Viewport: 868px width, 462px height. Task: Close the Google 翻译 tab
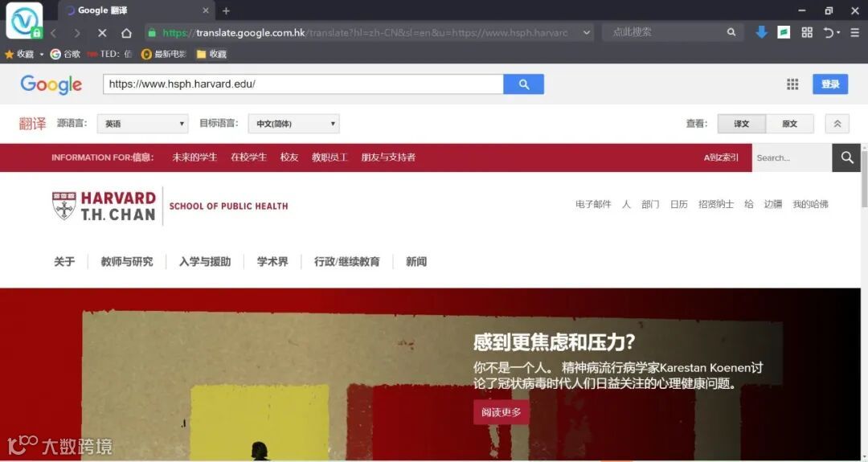click(206, 10)
